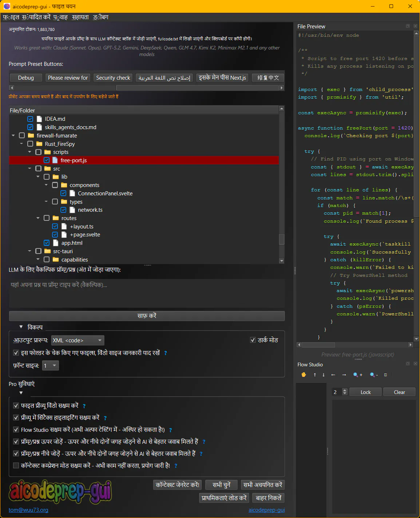Click the help icon for Flow Studio option

coord(170,430)
